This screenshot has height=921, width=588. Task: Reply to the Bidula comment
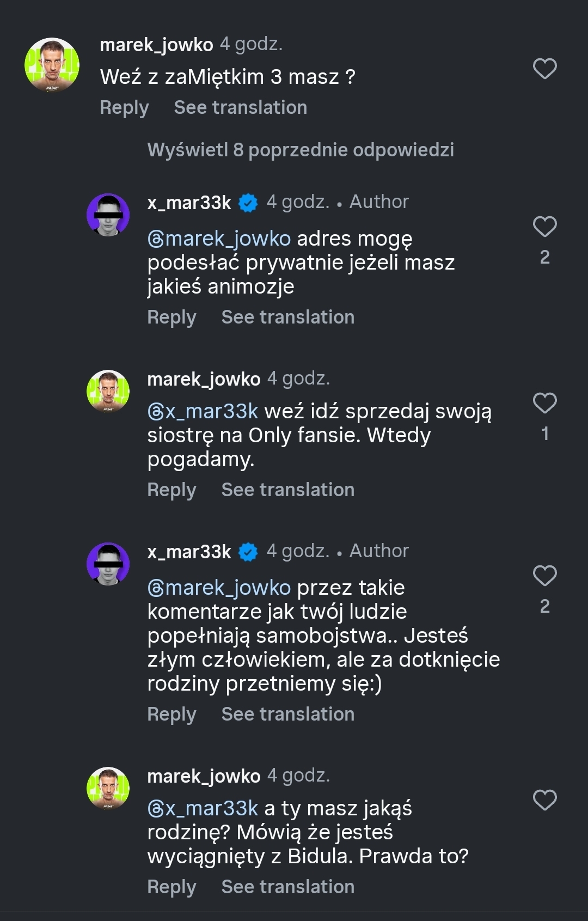click(171, 887)
